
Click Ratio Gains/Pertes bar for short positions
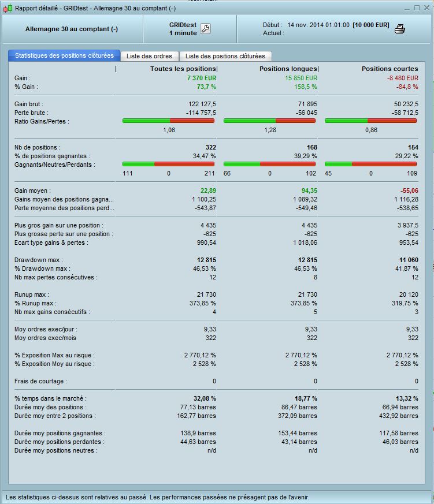[x=370, y=121]
